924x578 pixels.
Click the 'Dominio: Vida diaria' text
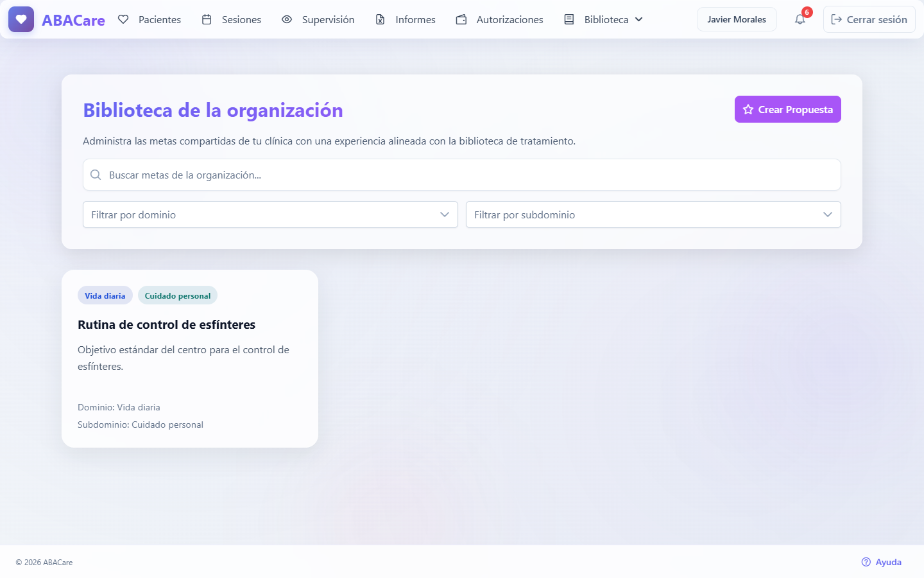(x=119, y=407)
